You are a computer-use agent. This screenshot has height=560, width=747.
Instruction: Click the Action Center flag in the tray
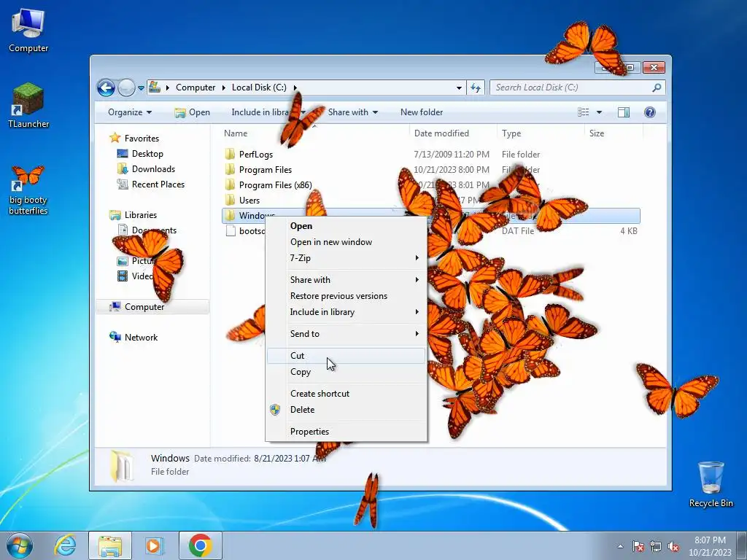tap(638, 546)
